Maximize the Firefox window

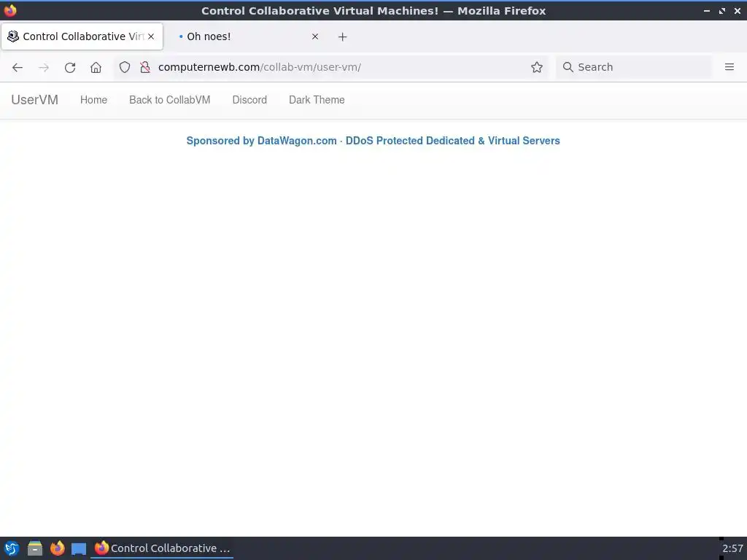[x=722, y=10]
